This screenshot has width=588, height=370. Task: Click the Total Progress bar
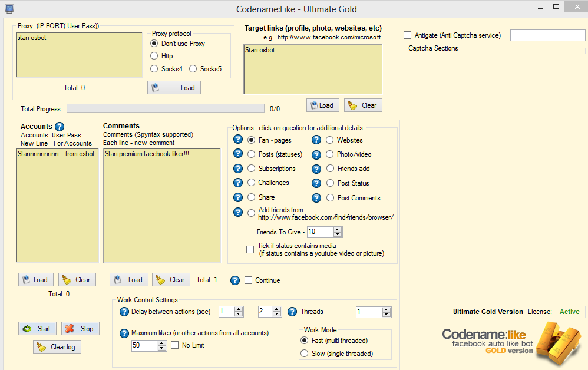point(166,108)
